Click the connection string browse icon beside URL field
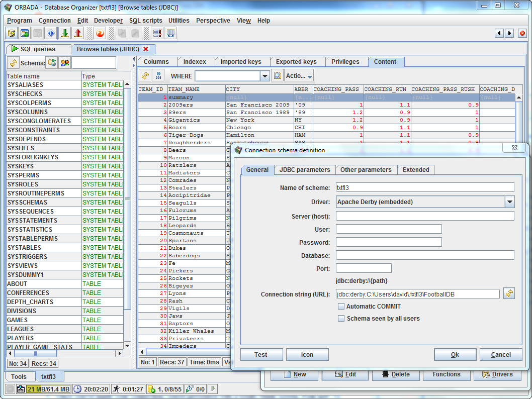This screenshot has width=532, height=399. click(x=509, y=293)
